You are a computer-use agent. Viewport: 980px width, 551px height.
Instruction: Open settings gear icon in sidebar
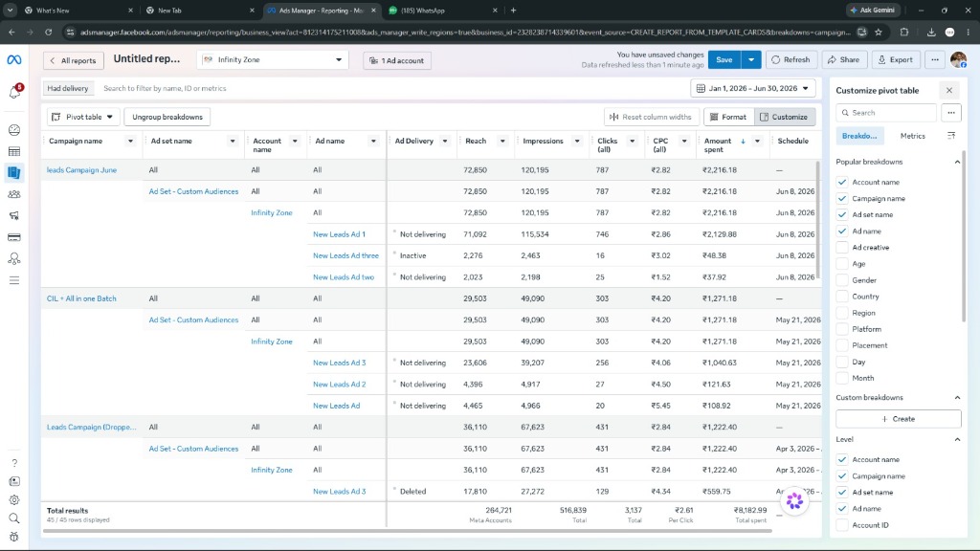tap(14, 499)
